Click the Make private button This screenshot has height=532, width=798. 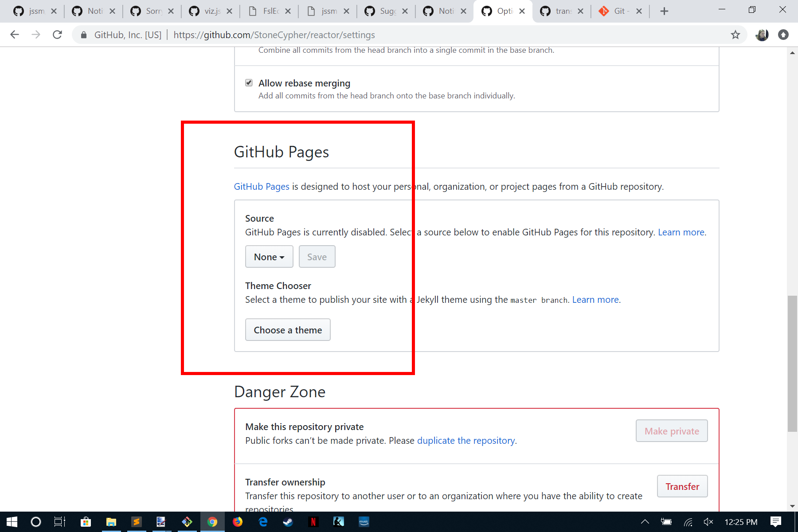point(671,430)
